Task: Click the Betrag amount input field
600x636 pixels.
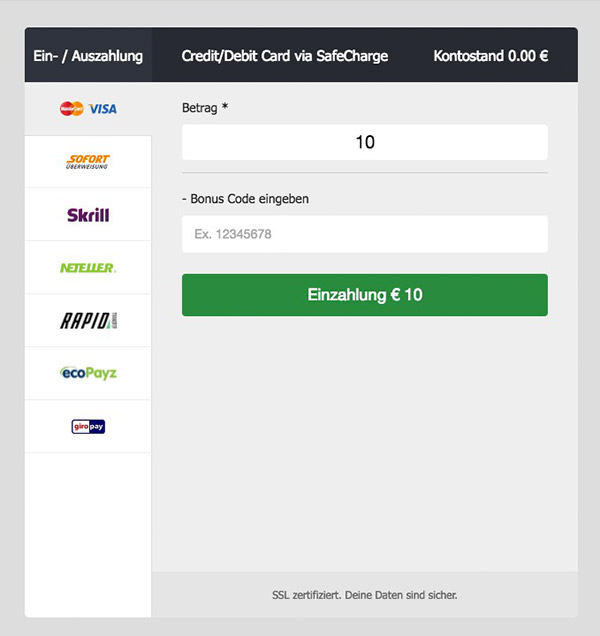Action: (x=365, y=142)
